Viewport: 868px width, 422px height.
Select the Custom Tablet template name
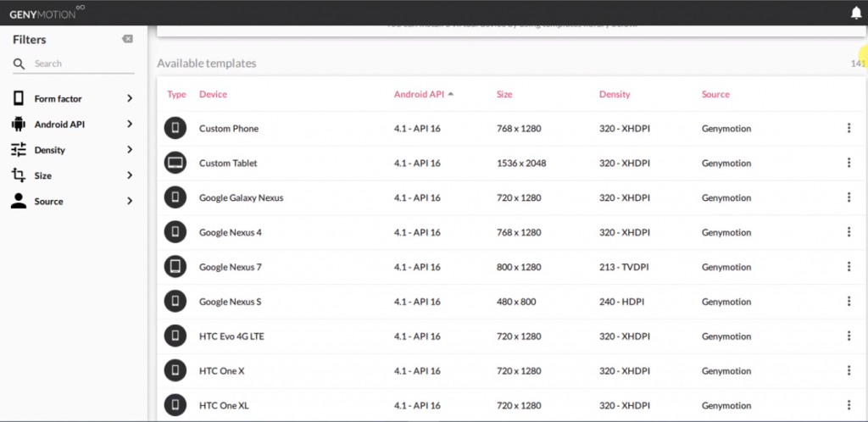click(x=228, y=164)
